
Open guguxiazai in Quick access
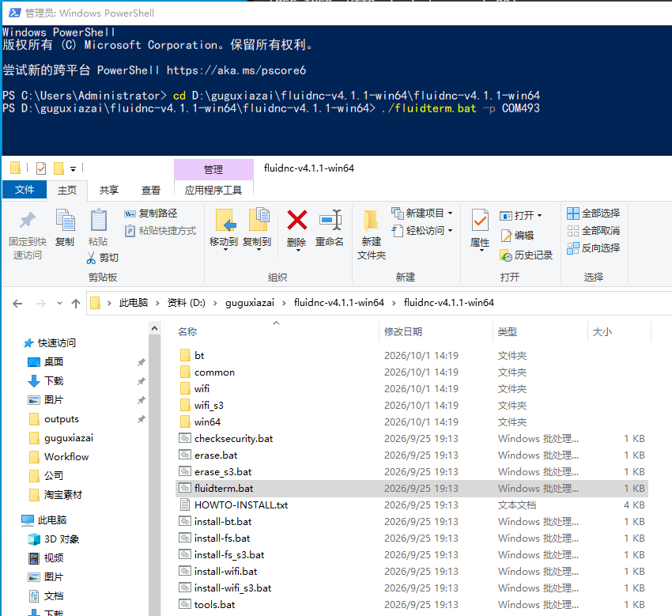click(x=69, y=438)
